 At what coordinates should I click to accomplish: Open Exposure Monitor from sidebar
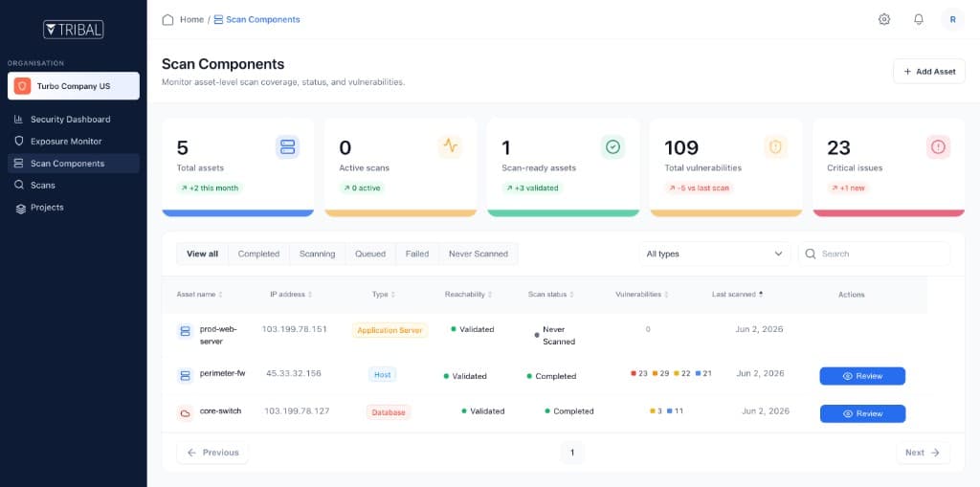tap(73, 142)
